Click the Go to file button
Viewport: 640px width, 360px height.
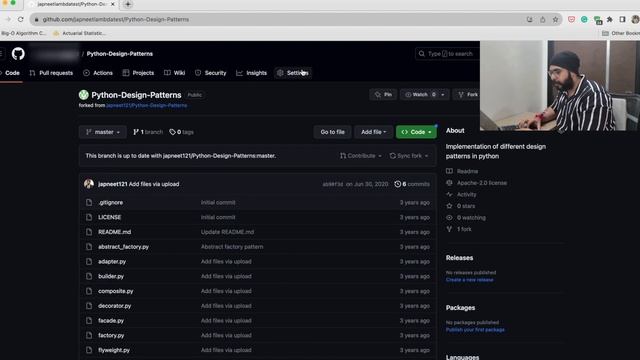click(x=332, y=132)
